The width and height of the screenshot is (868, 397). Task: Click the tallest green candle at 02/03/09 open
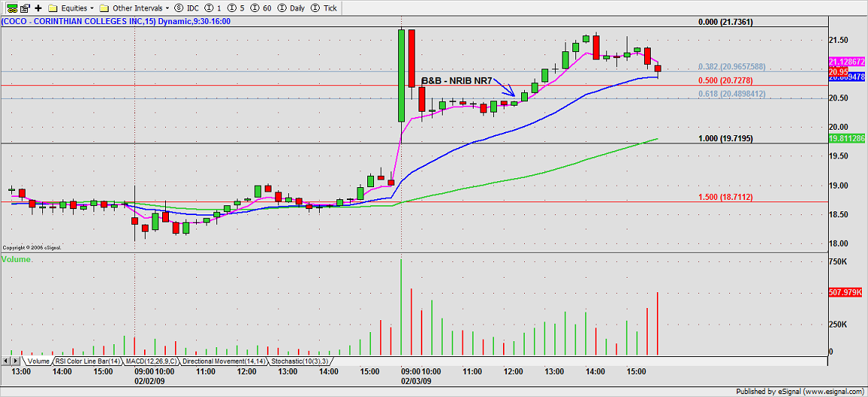(401, 76)
